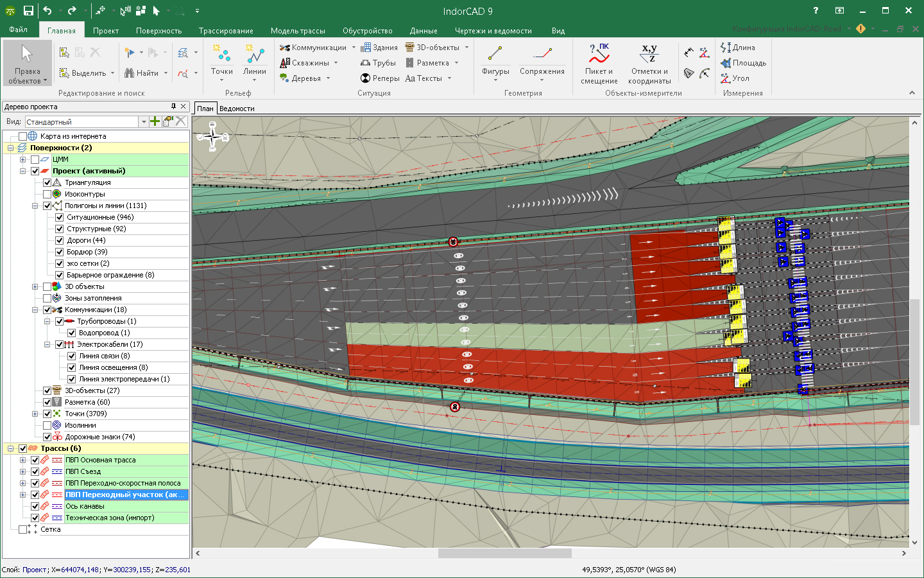
Task: Toggle the Сетка checkbox
Action: (23, 529)
